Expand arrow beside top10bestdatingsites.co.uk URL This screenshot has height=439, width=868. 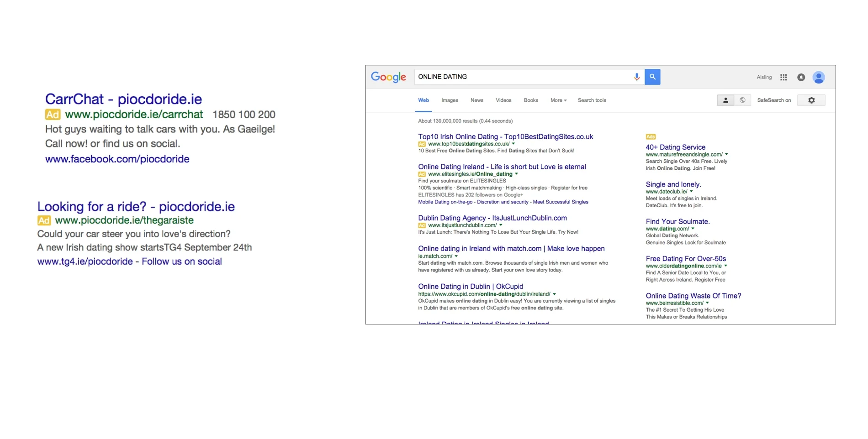pyautogui.click(x=513, y=144)
